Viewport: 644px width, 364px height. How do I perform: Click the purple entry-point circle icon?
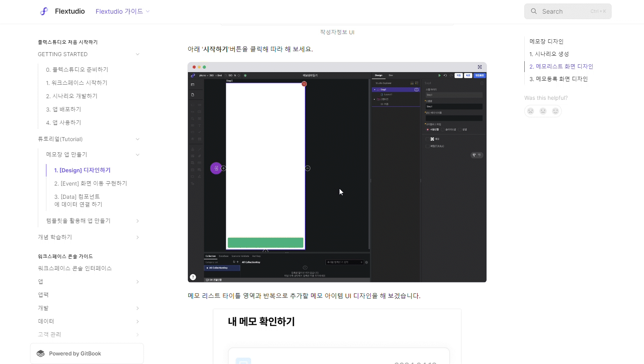point(216,168)
